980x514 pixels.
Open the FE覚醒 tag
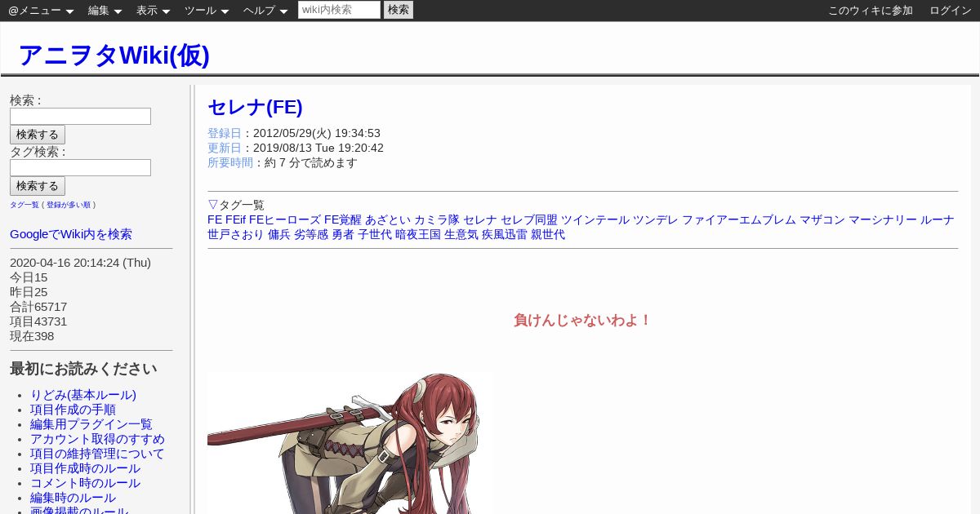click(343, 219)
